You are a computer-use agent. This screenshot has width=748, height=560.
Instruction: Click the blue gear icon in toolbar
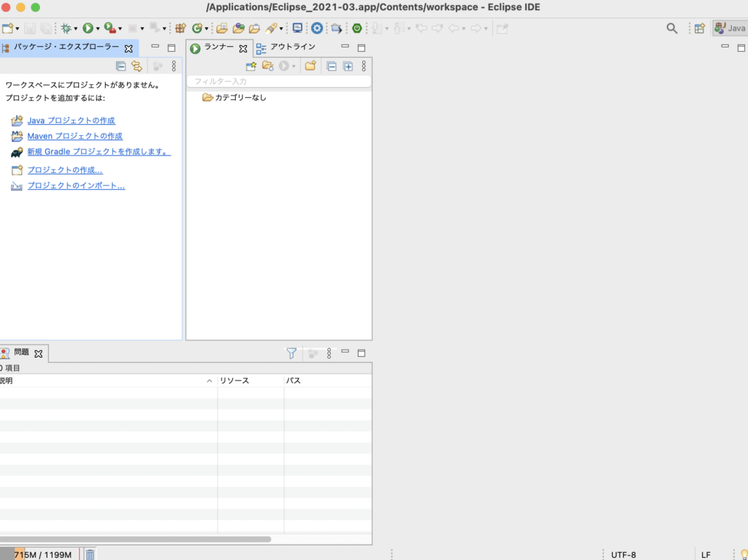[317, 28]
